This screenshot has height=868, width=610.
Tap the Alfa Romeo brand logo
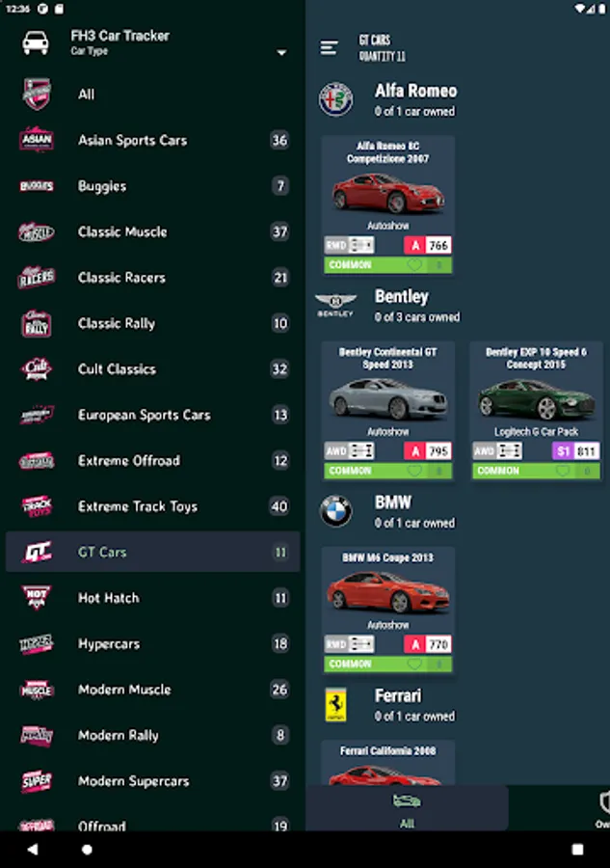(x=335, y=99)
